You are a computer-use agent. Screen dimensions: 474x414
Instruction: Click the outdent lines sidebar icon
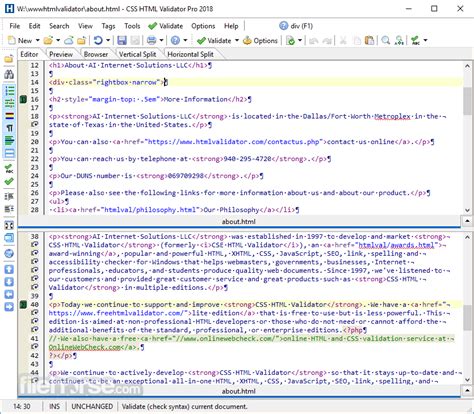click(x=9, y=209)
